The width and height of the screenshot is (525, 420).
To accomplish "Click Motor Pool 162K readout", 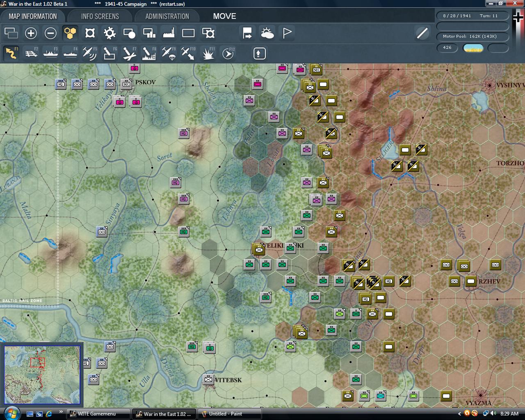I will pyautogui.click(x=472, y=36).
